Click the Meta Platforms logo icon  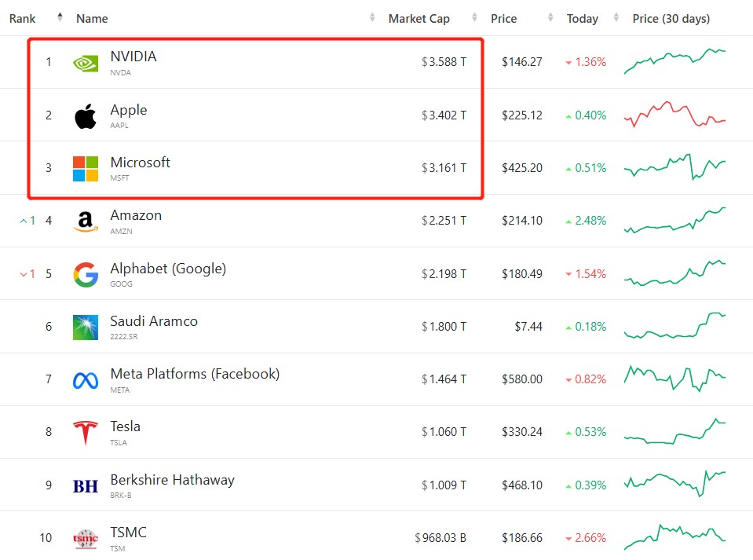[x=86, y=380]
